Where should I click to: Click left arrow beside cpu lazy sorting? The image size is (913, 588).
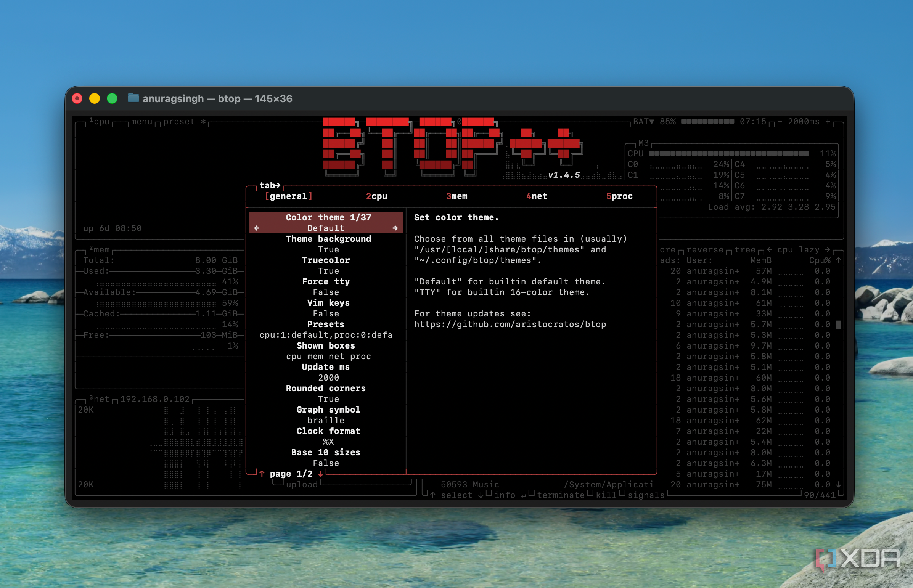pyautogui.click(x=769, y=250)
